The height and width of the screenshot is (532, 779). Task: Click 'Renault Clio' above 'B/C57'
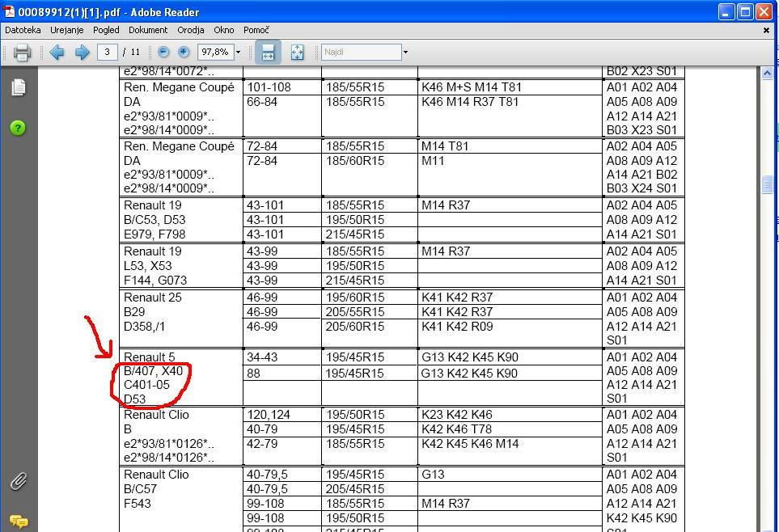156,475
